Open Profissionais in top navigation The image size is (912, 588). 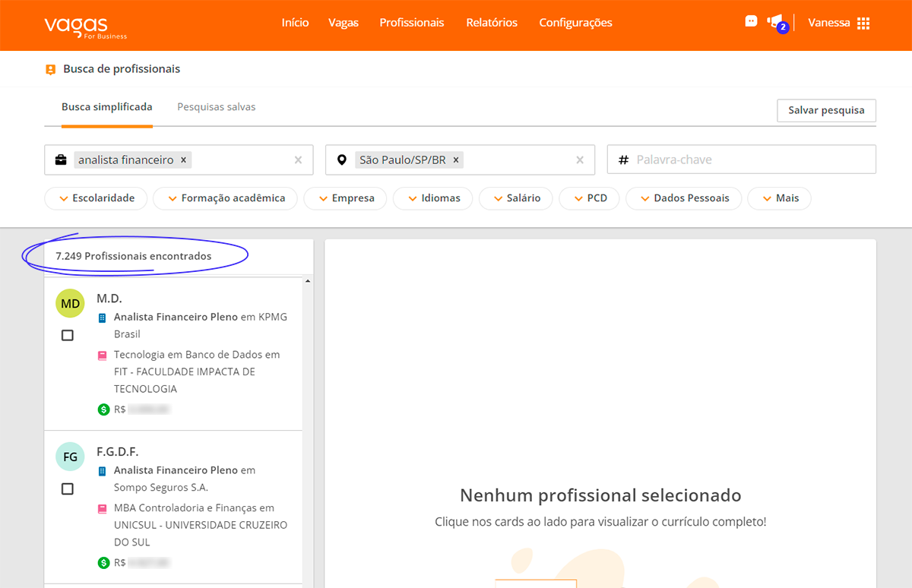click(412, 23)
